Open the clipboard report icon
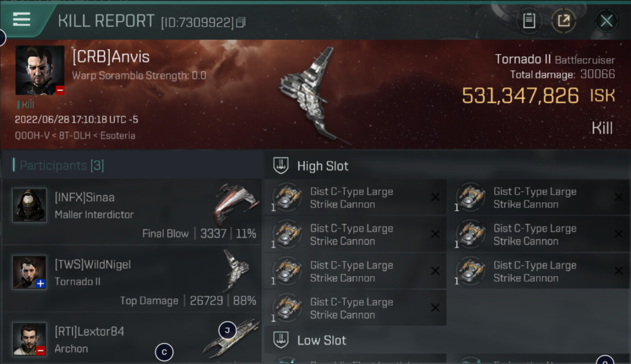The height and width of the screenshot is (364, 631). [529, 21]
